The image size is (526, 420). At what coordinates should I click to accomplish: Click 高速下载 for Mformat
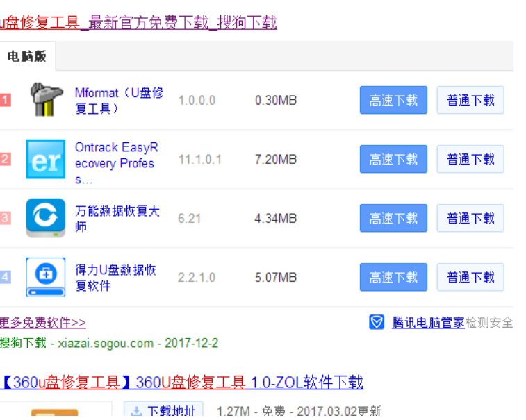(393, 100)
